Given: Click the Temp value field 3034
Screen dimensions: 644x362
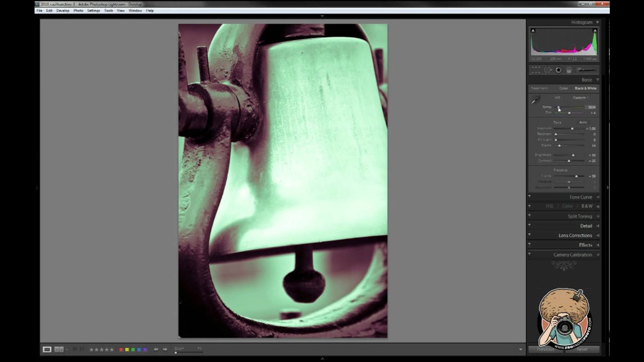Looking at the screenshot, I should click(591, 107).
